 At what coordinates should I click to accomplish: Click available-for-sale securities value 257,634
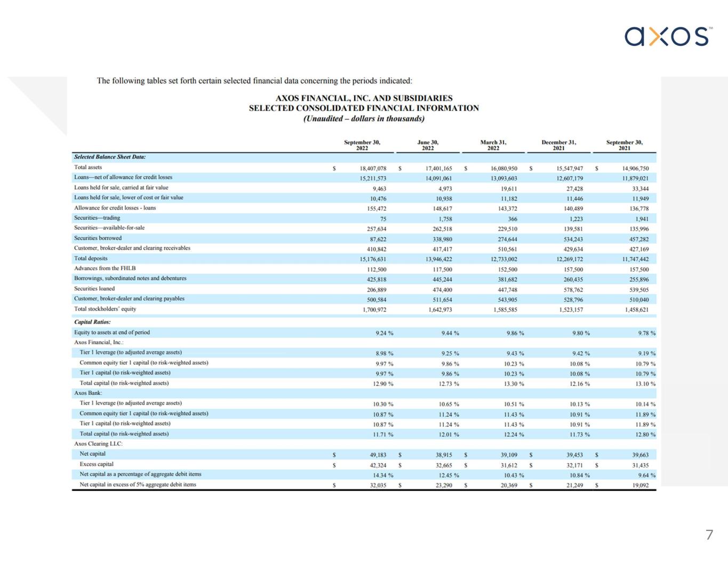(377, 229)
